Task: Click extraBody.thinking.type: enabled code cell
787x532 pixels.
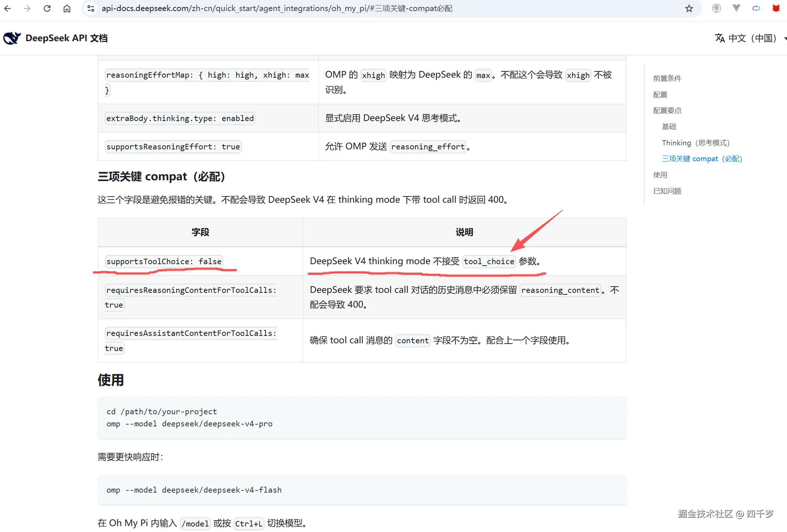Action: 180,118
